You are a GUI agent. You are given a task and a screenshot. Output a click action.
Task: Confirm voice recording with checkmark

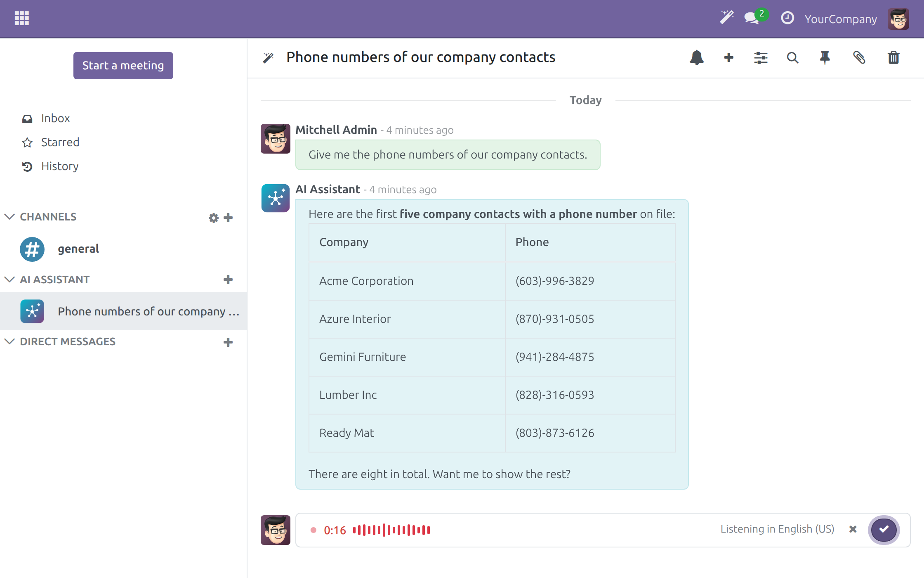pyautogui.click(x=884, y=530)
